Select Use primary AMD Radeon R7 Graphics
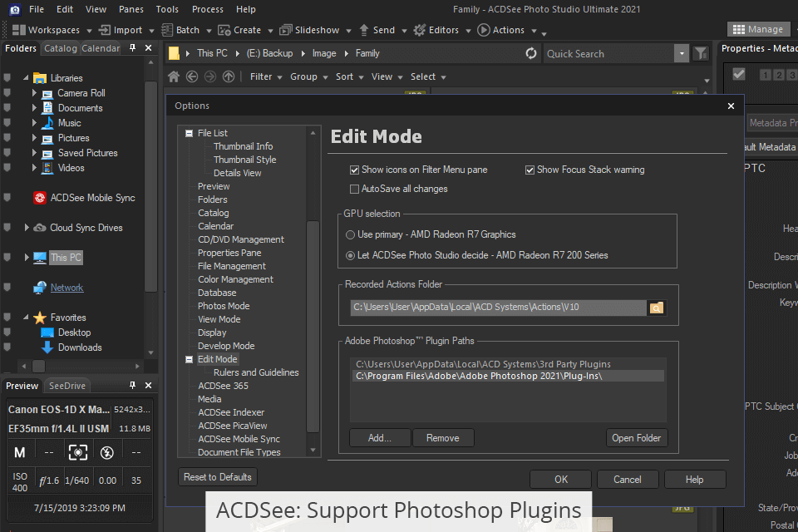This screenshot has width=798, height=532. [x=350, y=234]
